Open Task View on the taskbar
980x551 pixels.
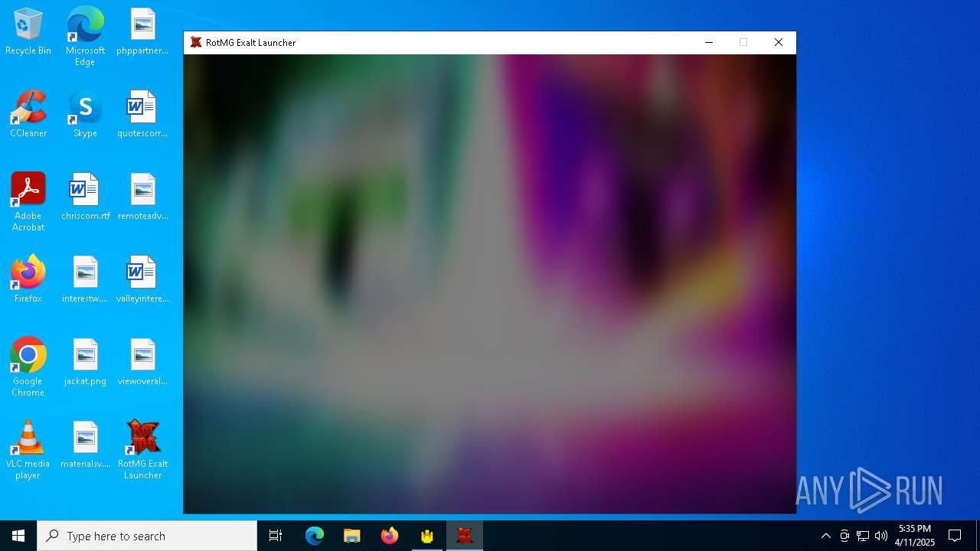(x=276, y=536)
